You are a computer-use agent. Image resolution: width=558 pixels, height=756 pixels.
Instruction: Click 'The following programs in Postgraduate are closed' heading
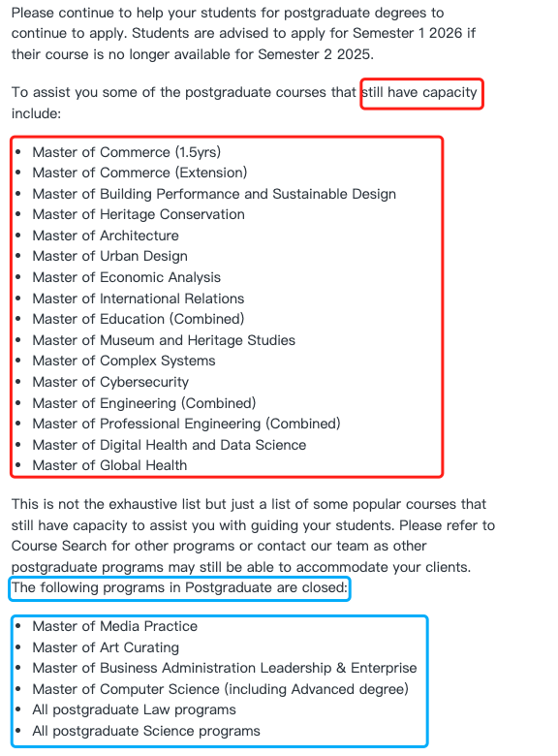pyautogui.click(x=179, y=587)
